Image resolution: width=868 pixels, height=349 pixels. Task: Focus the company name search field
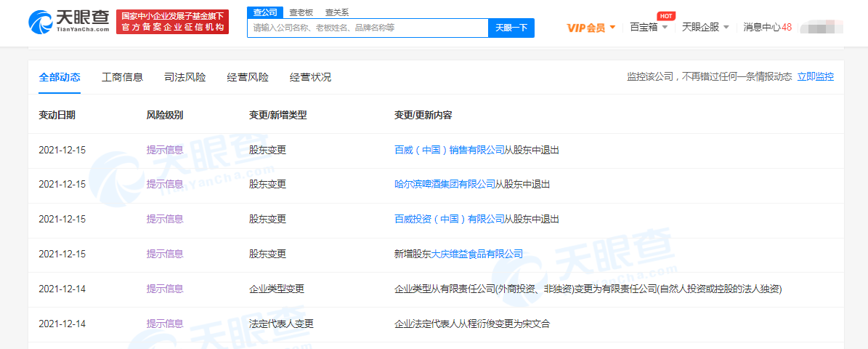(x=368, y=28)
